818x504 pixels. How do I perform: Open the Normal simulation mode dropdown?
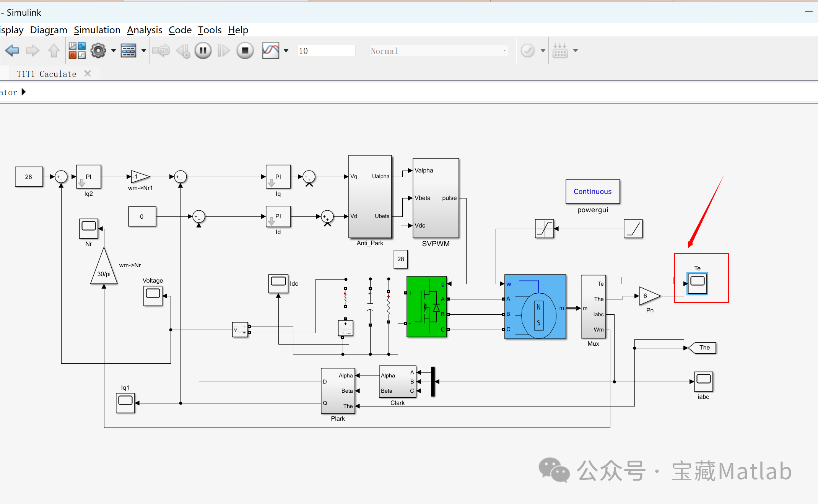point(439,51)
